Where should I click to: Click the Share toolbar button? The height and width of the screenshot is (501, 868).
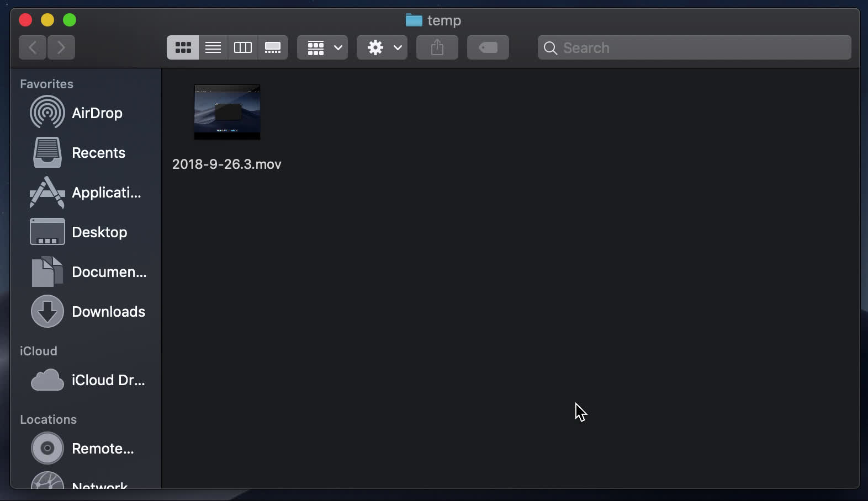(437, 48)
